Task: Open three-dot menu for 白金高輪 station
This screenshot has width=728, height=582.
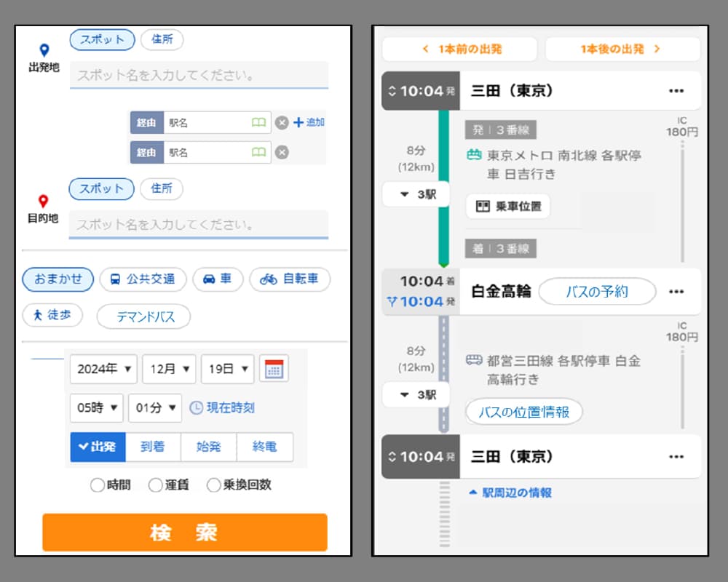Action: tap(676, 292)
